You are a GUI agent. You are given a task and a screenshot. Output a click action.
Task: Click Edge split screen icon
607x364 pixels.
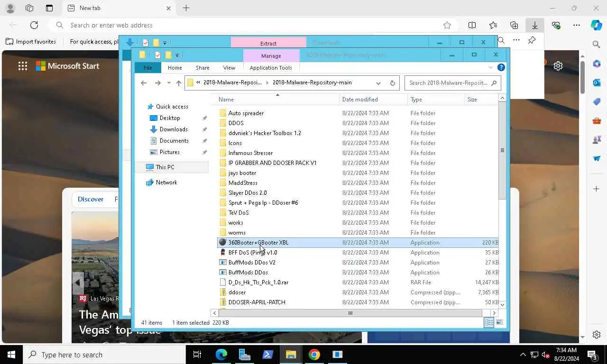472,25
